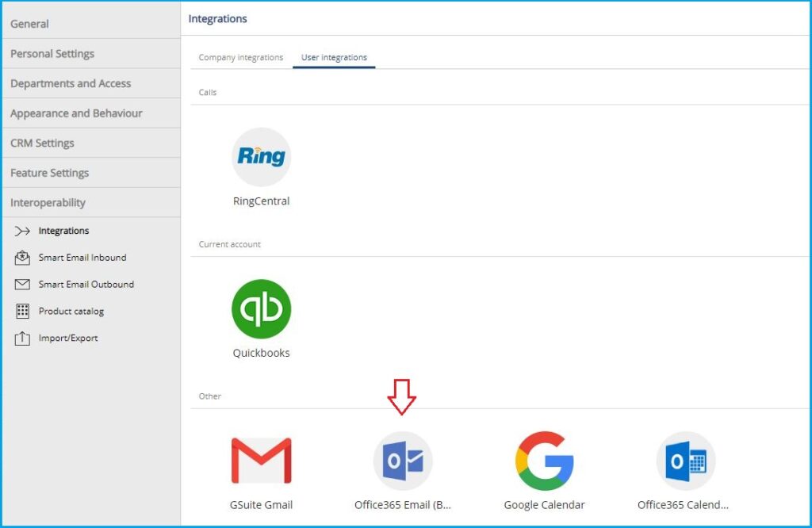
Task: Click the Office365 Calend... label
Action: tap(683, 505)
